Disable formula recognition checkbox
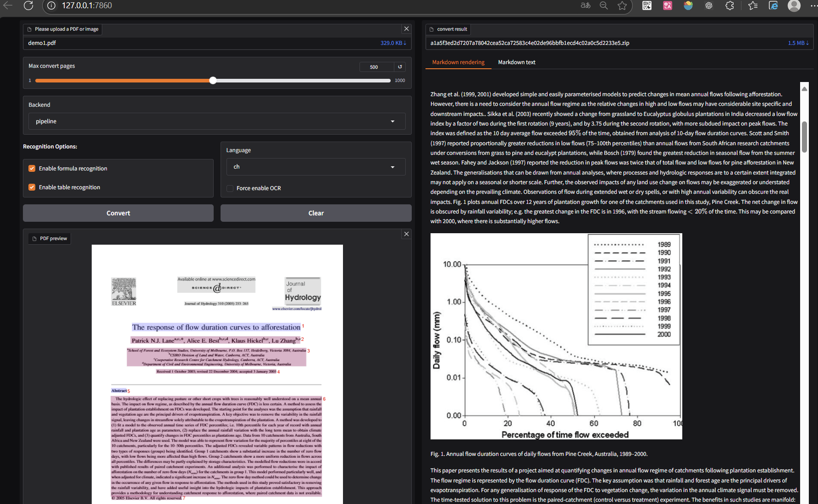818x504 pixels. [x=32, y=169]
